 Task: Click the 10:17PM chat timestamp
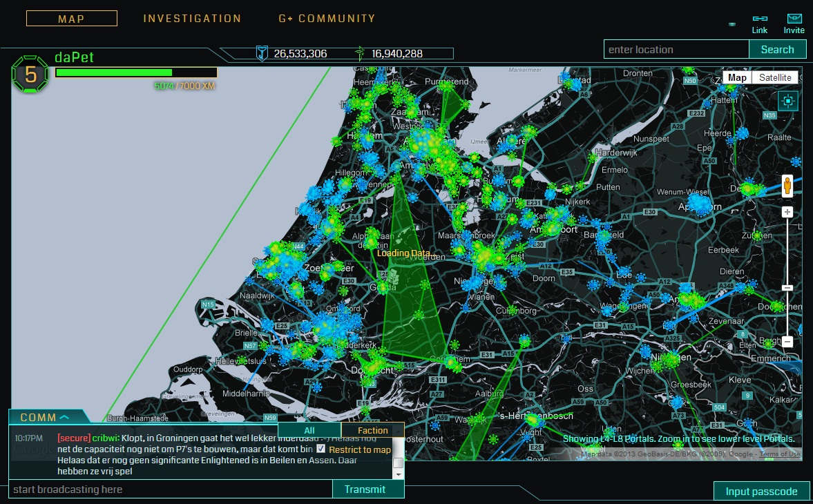coord(29,438)
